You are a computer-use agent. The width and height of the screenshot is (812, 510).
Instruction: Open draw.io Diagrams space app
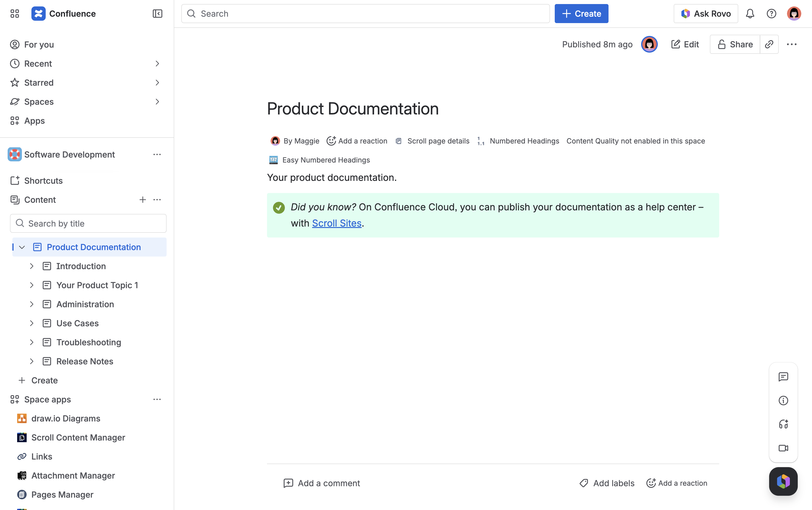coord(66,418)
